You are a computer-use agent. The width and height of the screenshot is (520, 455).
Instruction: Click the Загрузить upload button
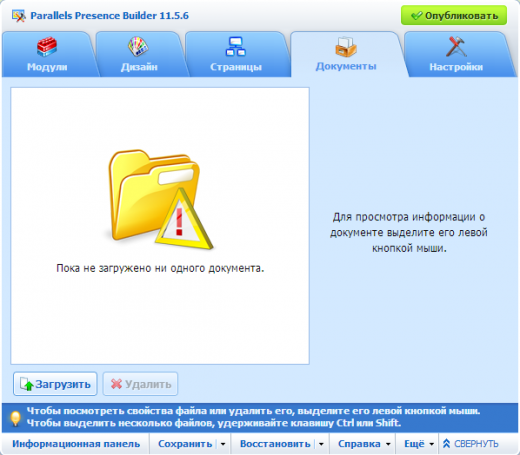point(55,384)
